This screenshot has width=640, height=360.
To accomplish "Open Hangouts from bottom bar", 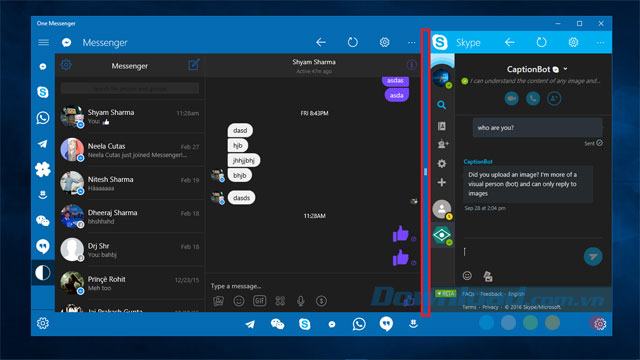I will [386, 324].
